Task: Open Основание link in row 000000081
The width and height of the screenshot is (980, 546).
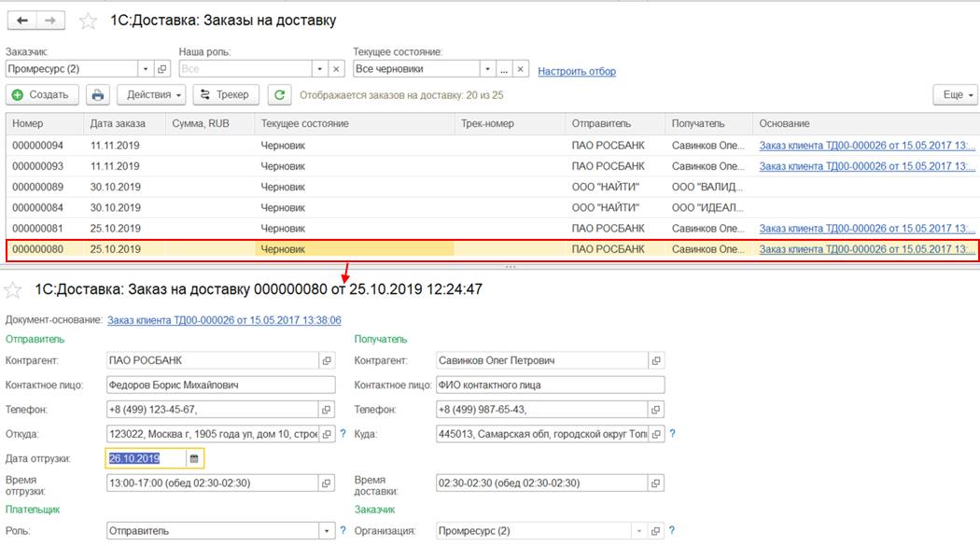Action: [x=867, y=229]
